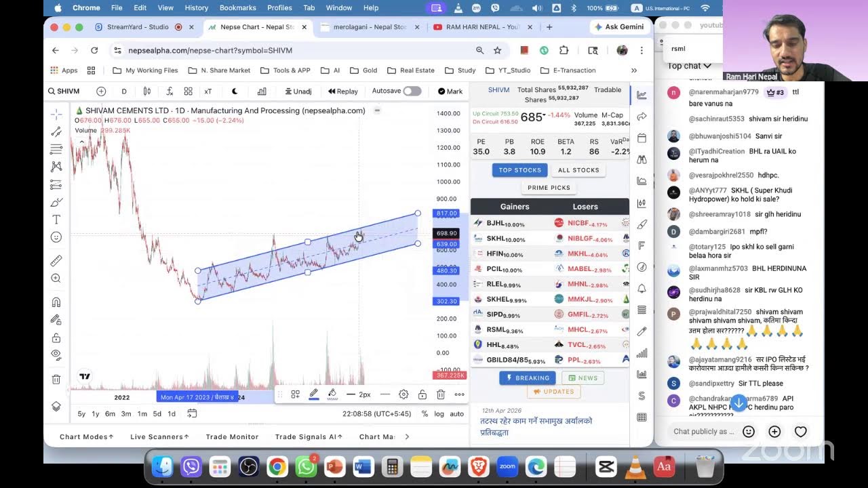The image size is (868, 488).
Task: Expand the Chart Modes menu
Action: [87, 436]
